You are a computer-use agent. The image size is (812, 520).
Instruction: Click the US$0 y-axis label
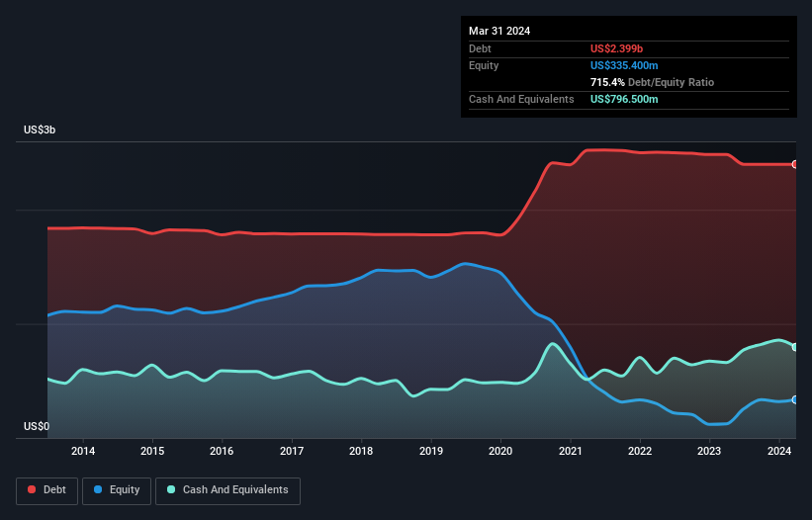37,426
